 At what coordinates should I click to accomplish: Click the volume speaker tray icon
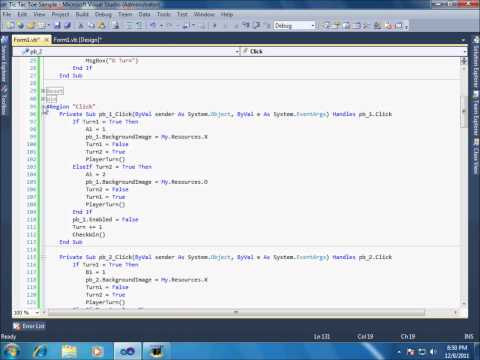pos(433,352)
